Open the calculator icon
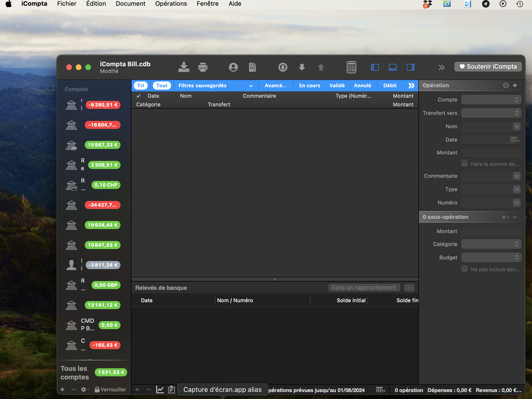The image size is (532, 399). tap(351, 67)
